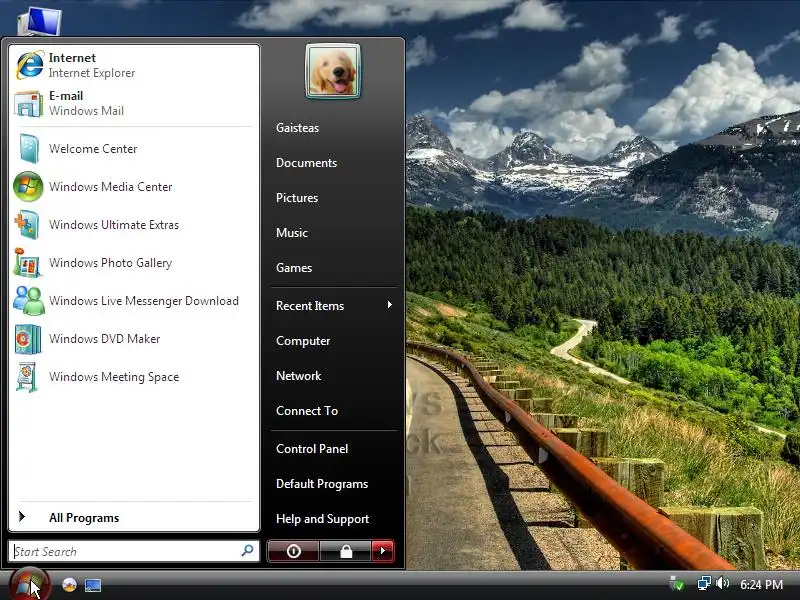Open the Windows Ultimate Extras icon
The image size is (800, 600).
tap(27, 225)
